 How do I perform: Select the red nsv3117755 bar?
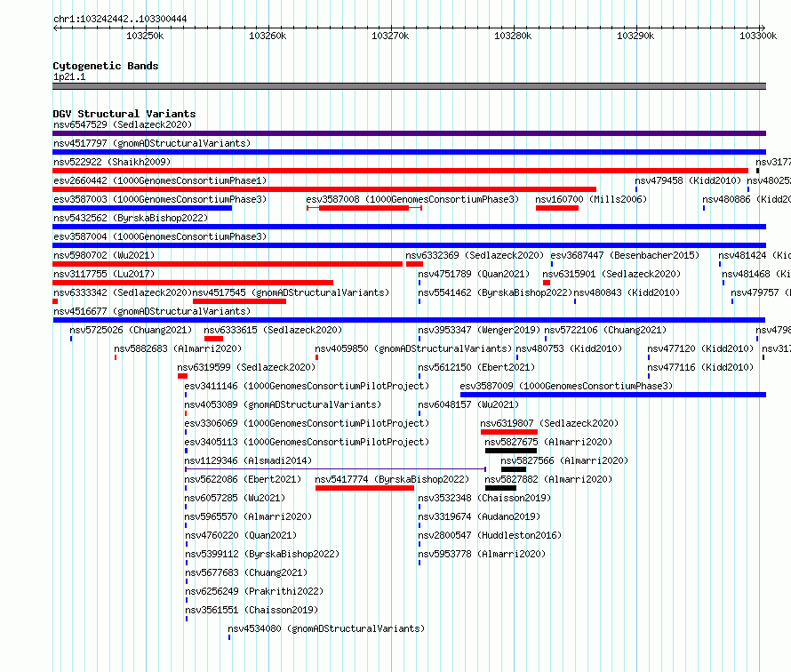pos(193,283)
